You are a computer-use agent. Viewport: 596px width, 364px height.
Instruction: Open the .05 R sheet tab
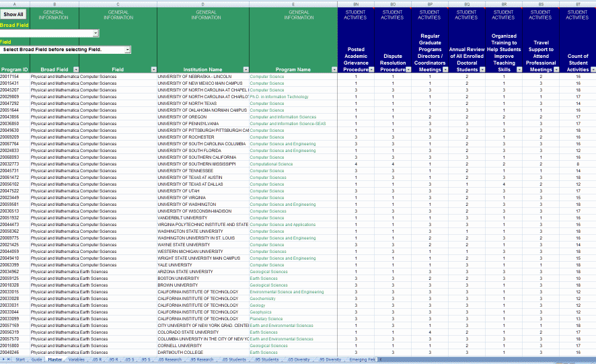(98, 359)
